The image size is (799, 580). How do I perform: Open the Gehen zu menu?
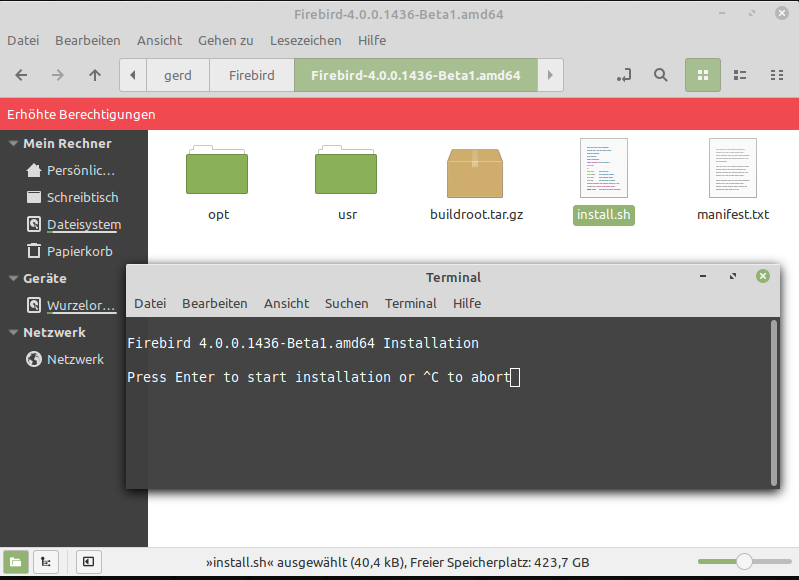click(226, 40)
